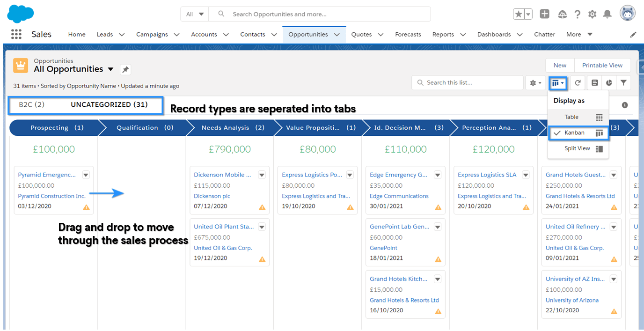The height and width of the screenshot is (331, 644).
Task: Open actions dropdown on Express Logistics SLA card
Action: point(526,175)
